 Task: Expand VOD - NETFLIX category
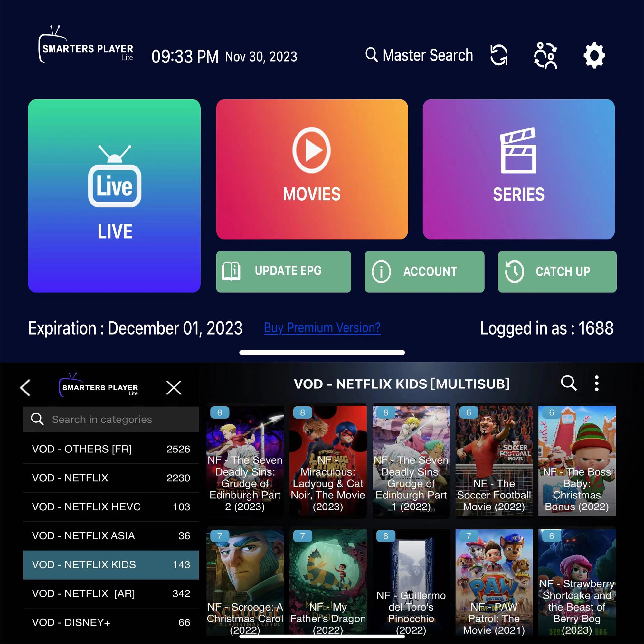point(111,478)
